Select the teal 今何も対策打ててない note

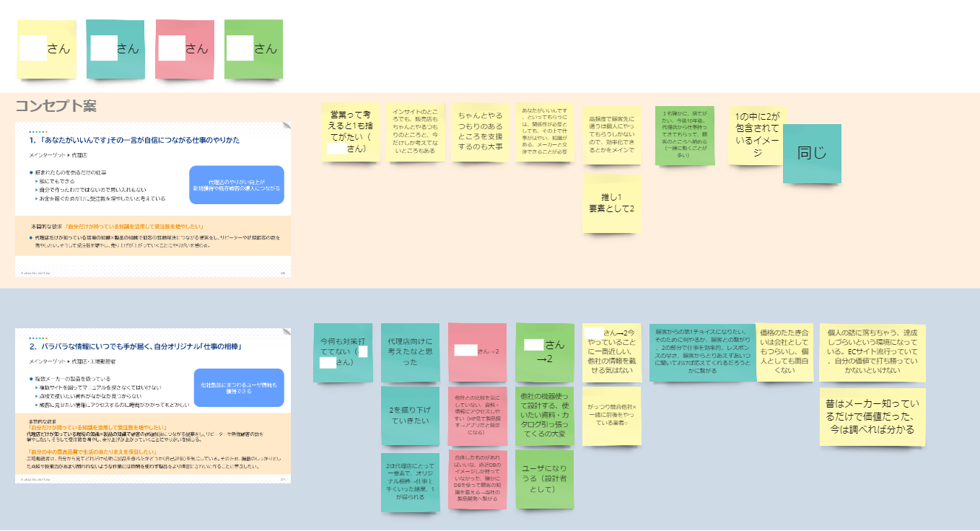click(x=343, y=351)
